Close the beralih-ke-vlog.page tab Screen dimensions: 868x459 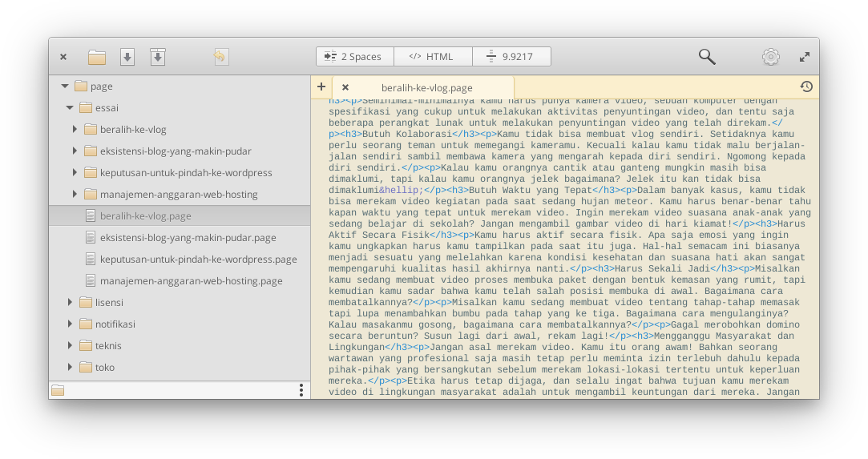click(x=345, y=87)
